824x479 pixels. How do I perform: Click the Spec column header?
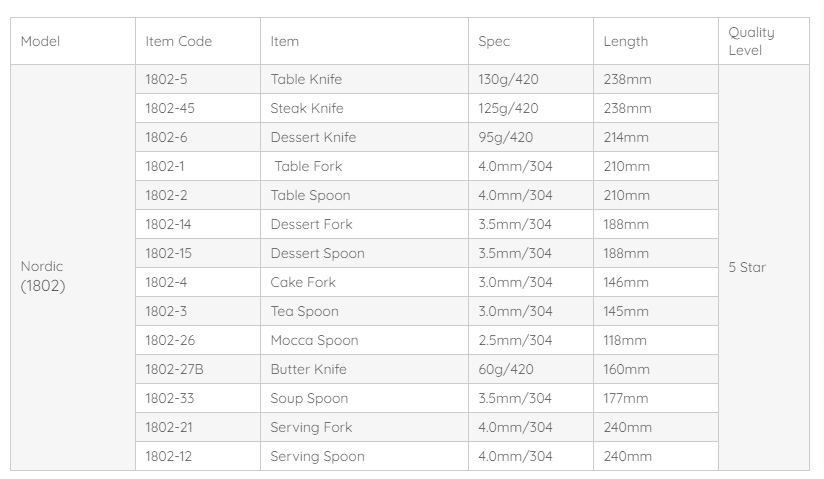494,41
